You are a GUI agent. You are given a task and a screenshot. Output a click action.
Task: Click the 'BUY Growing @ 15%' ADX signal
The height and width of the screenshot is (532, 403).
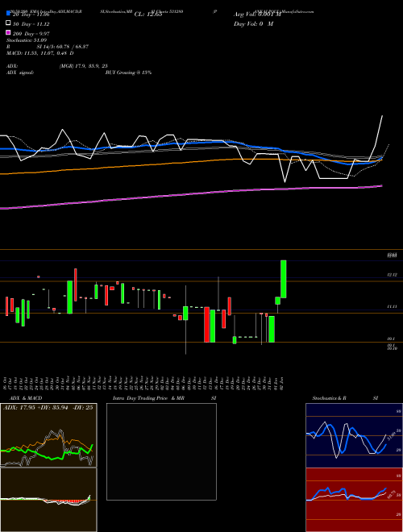[128, 73]
